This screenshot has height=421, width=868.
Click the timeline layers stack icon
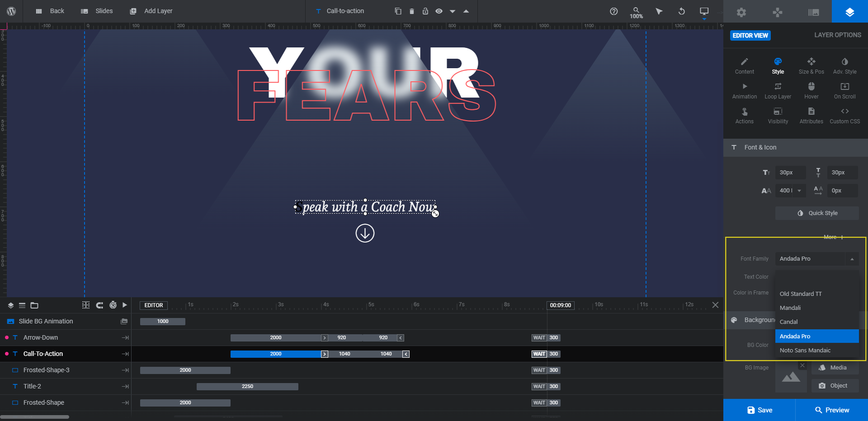point(10,305)
